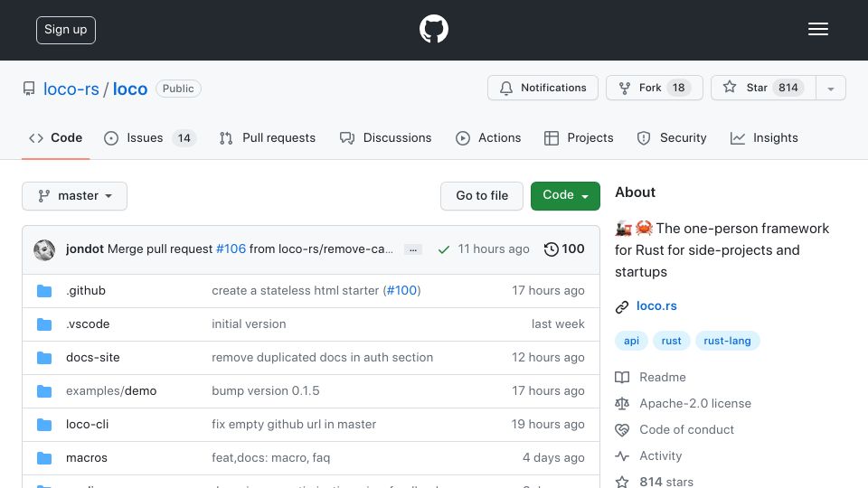Click the commit history clock icon

coord(551,249)
